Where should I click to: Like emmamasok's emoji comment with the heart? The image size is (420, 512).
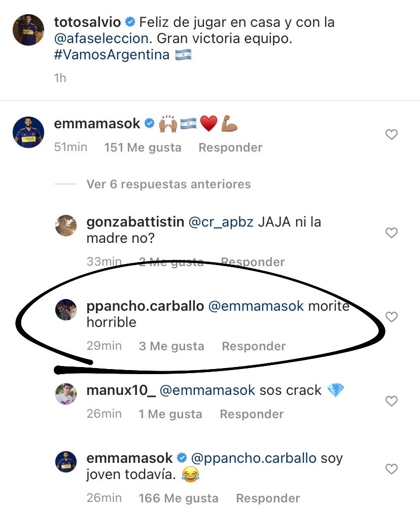392,135
